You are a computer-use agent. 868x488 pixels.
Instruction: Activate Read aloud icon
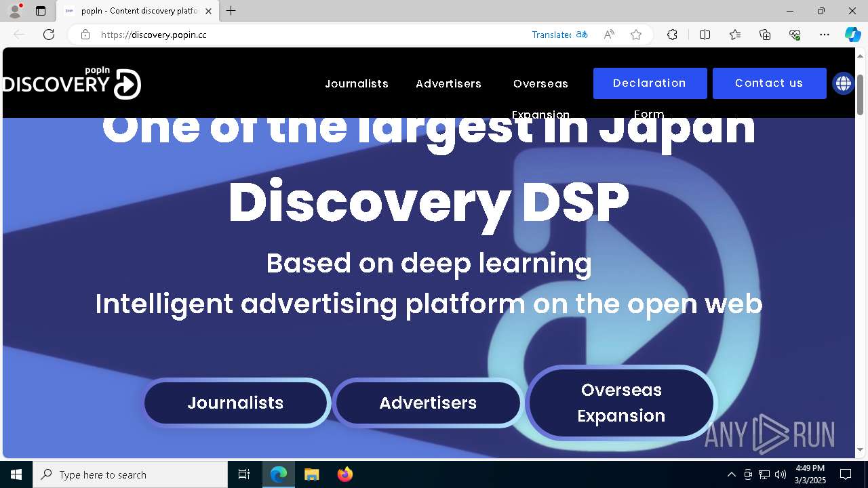pyautogui.click(x=609, y=35)
